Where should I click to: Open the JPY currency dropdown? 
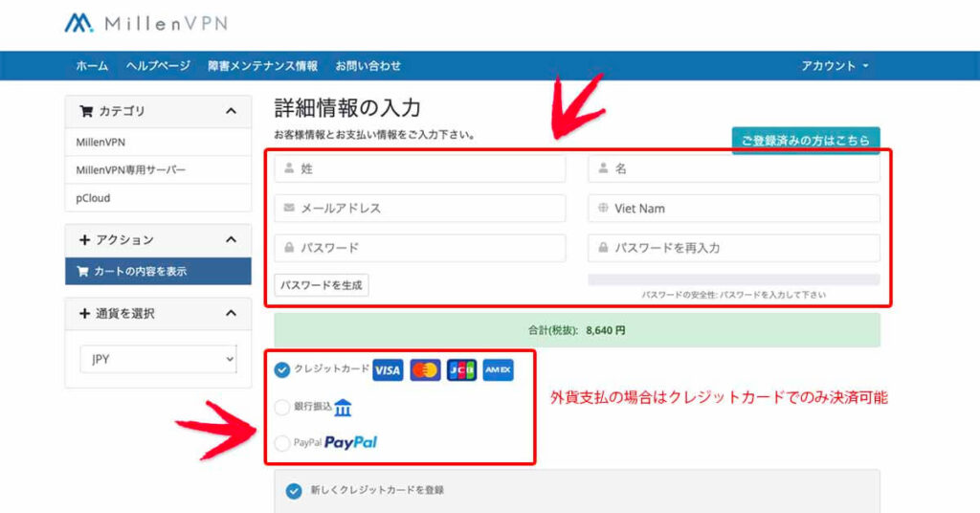click(x=158, y=359)
